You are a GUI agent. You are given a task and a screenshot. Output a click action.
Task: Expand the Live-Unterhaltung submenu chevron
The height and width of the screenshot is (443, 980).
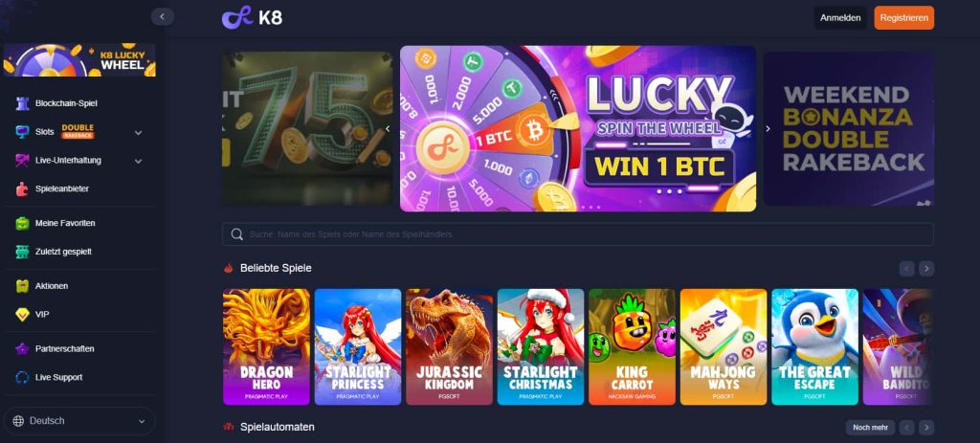[x=138, y=161]
